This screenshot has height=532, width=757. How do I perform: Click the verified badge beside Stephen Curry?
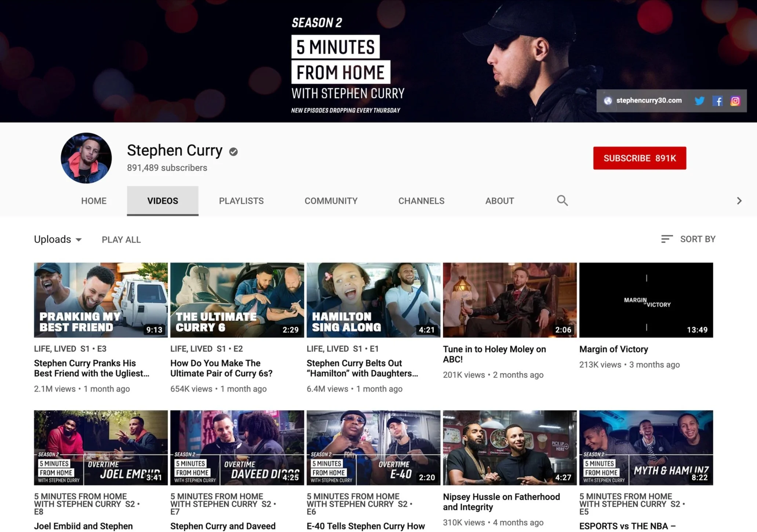pos(233,151)
